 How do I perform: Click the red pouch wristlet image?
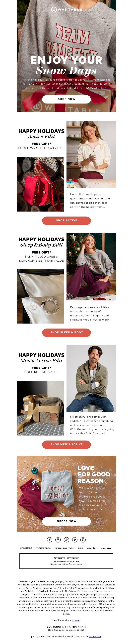[x=40, y=184]
